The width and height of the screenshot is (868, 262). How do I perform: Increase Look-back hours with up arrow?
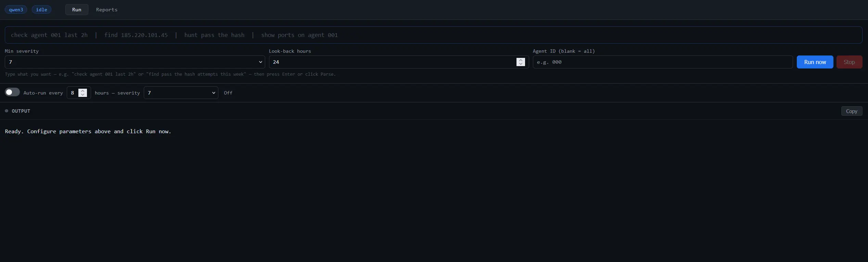coord(521,60)
